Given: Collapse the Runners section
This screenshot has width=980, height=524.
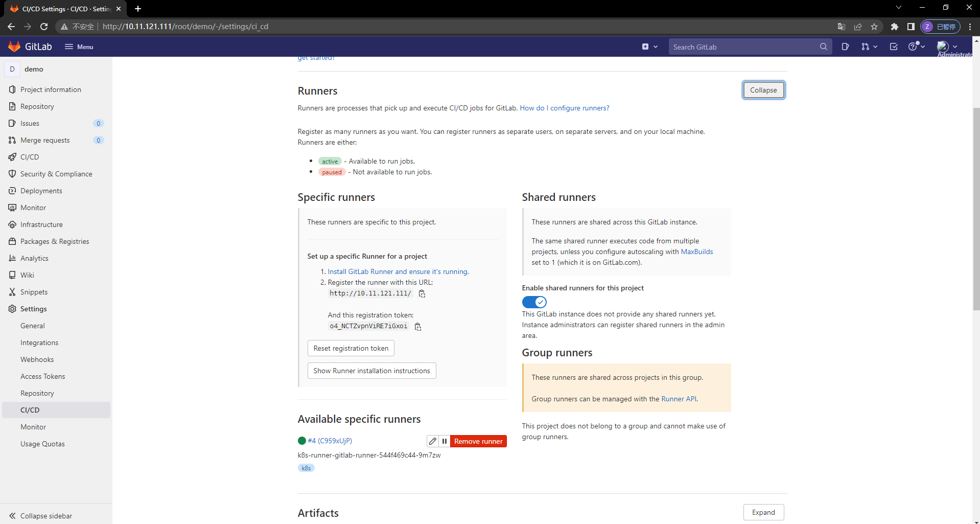Looking at the screenshot, I should pos(763,90).
